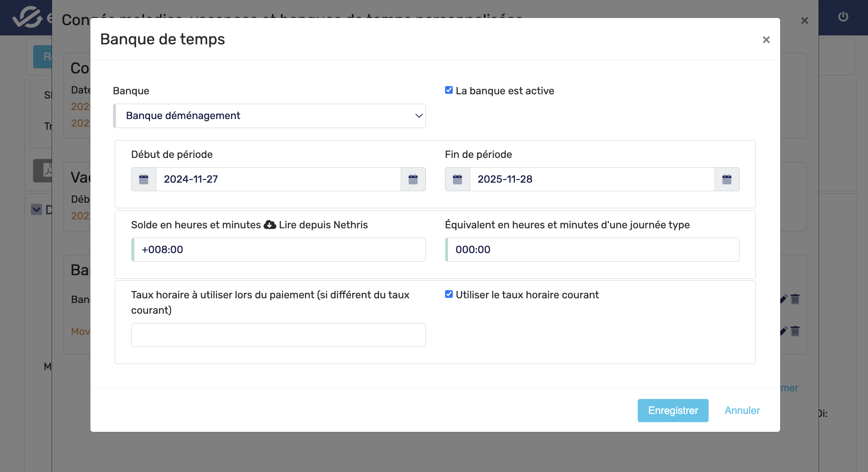Open the Banque déménagement dropdown
The width and height of the screenshot is (868, 472).
[269, 116]
